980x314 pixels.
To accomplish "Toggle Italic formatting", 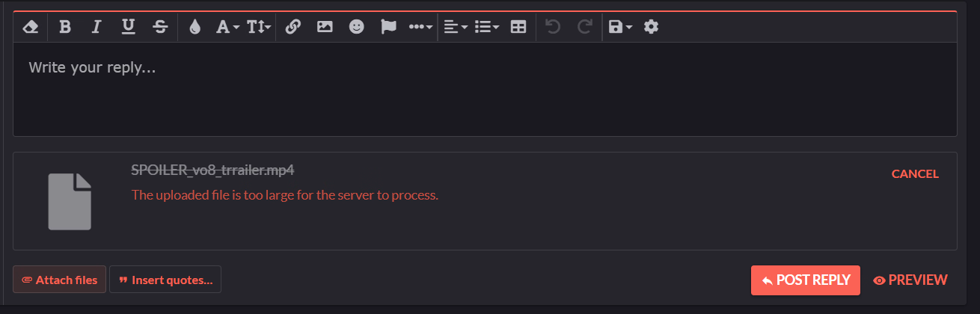I will click(x=96, y=27).
